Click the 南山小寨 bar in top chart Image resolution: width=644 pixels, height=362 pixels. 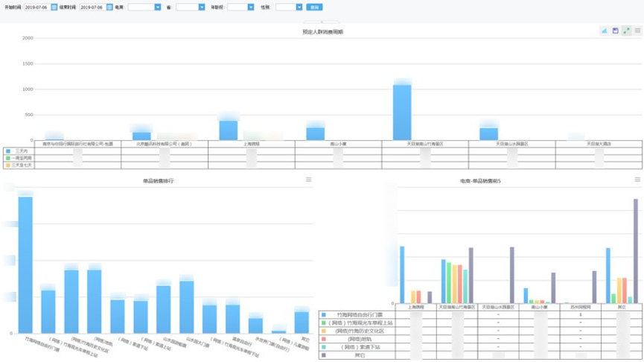(316, 134)
